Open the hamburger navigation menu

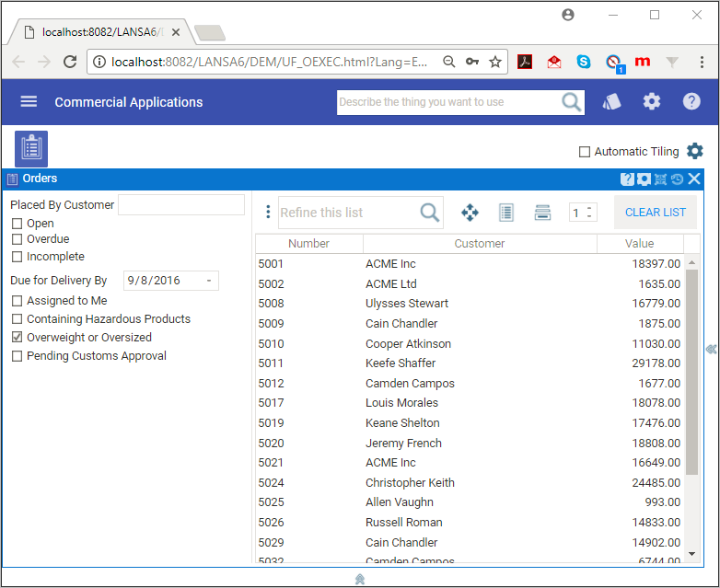pyautogui.click(x=29, y=101)
